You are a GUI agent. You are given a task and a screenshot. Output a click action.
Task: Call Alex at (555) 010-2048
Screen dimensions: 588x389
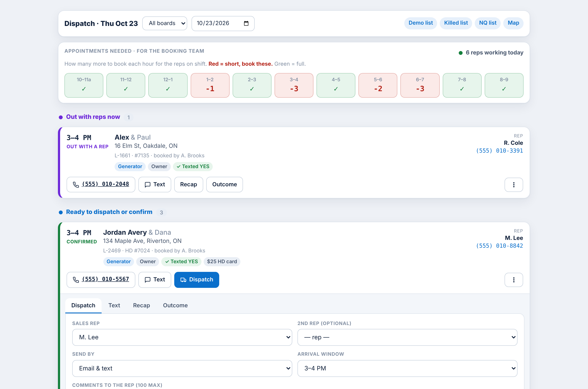click(x=101, y=184)
